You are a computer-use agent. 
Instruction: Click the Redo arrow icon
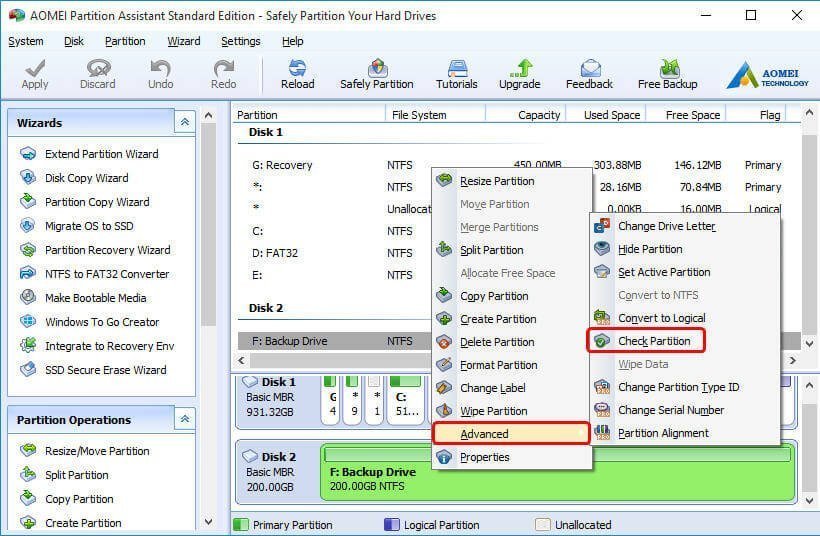[x=223, y=74]
